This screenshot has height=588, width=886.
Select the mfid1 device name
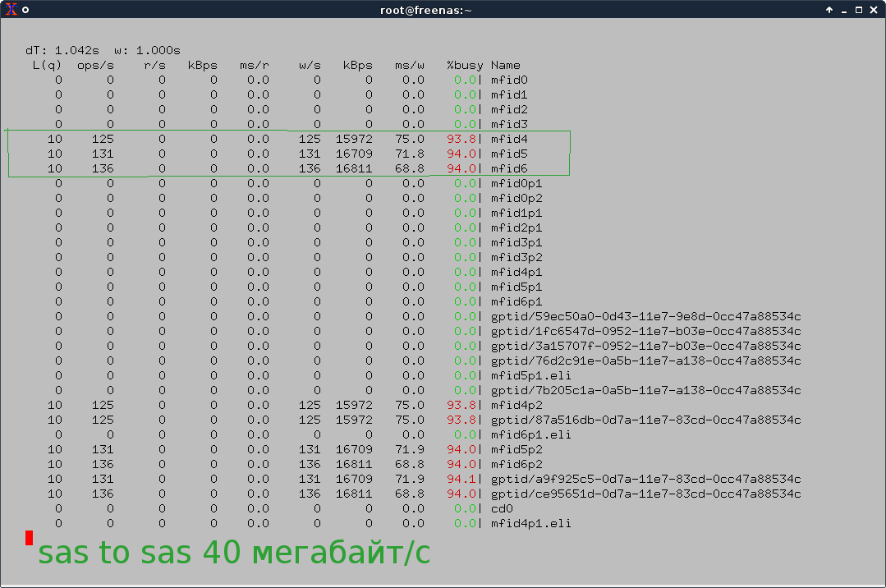509,94
